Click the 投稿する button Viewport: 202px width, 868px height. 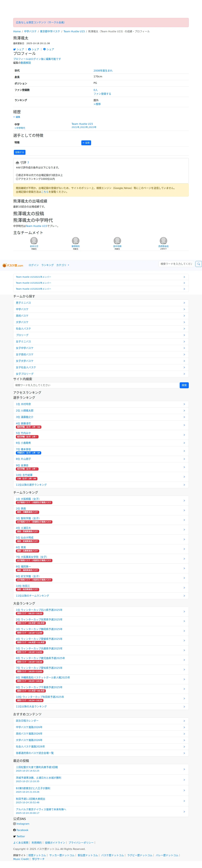coord(20,152)
